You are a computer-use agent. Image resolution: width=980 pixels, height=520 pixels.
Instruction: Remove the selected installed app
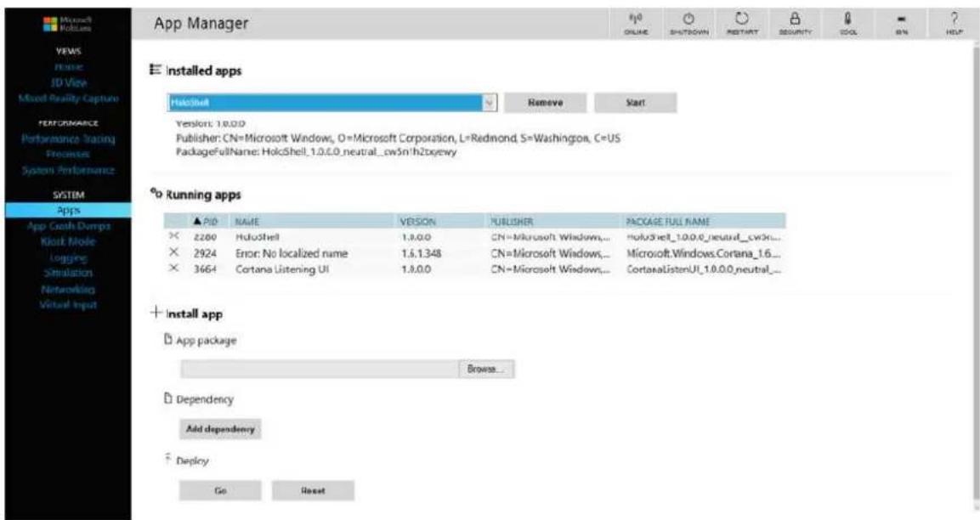pos(546,103)
